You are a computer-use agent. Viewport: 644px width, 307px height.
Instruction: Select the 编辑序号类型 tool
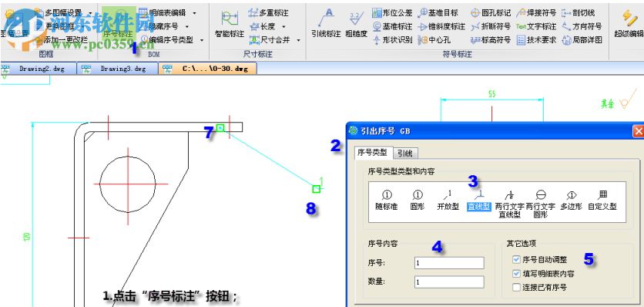click(166, 40)
